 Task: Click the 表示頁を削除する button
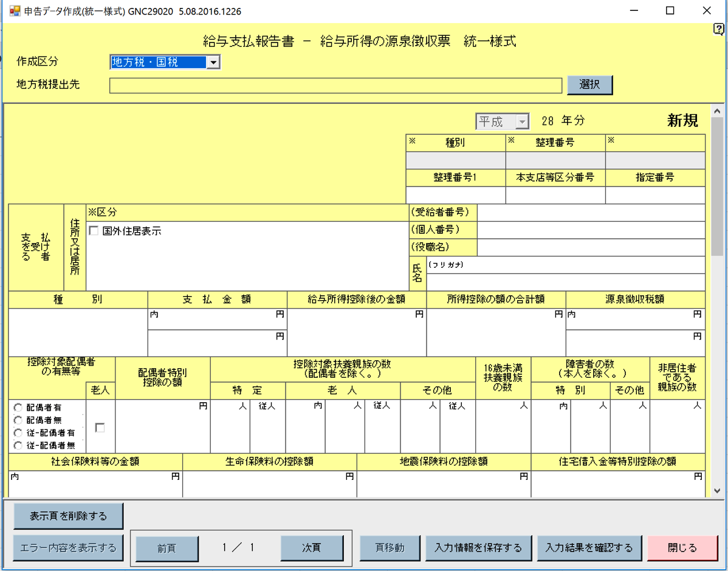click(x=68, y=516)
